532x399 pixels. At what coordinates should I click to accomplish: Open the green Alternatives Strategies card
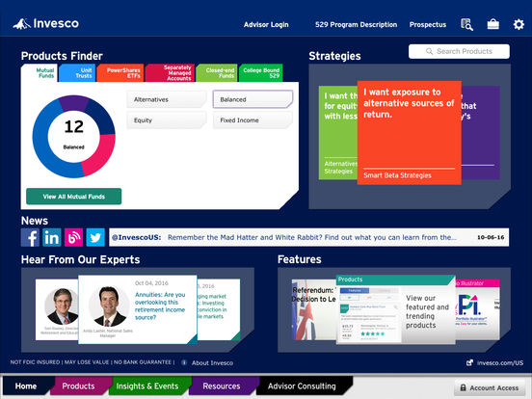[338, 133]
